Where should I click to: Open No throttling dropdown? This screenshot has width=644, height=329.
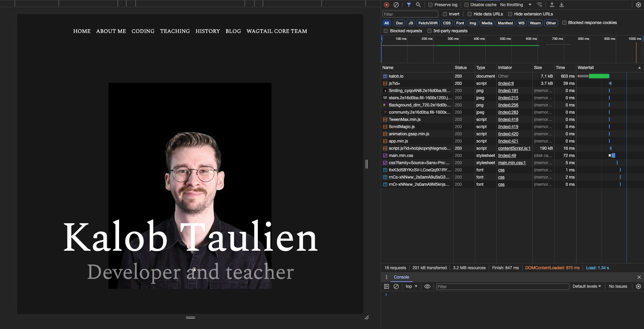click(516, 5)
